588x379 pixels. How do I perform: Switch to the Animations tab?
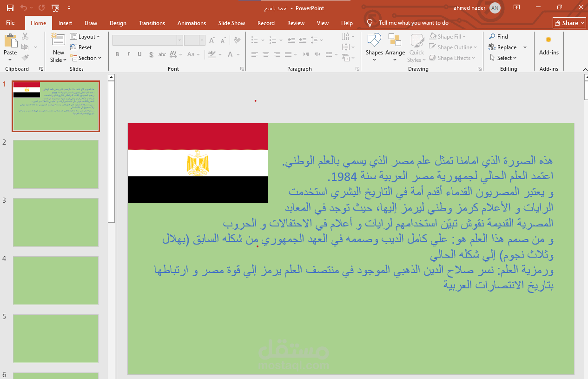coord(192,23)
